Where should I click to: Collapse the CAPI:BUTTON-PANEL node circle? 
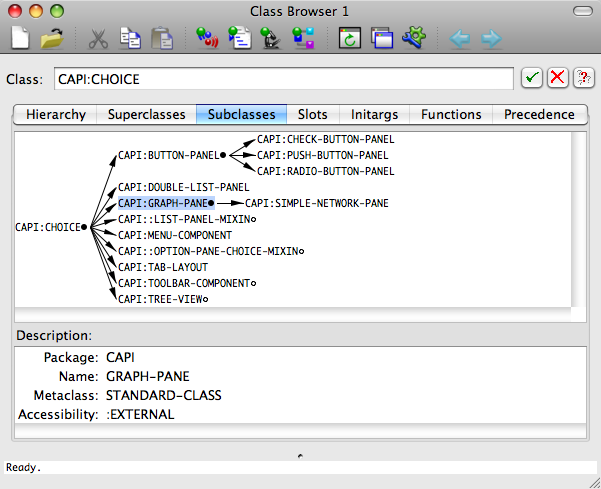(223, 155)
